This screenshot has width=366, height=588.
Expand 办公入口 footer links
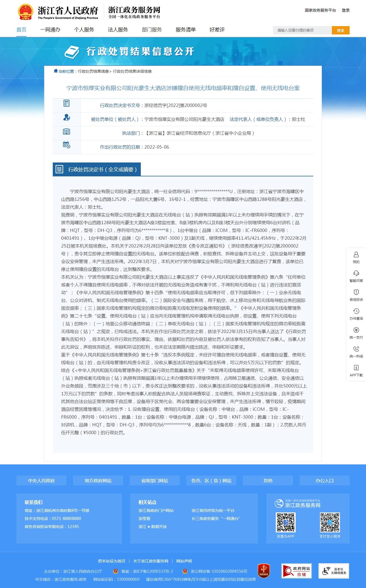(x=325, y=481)
